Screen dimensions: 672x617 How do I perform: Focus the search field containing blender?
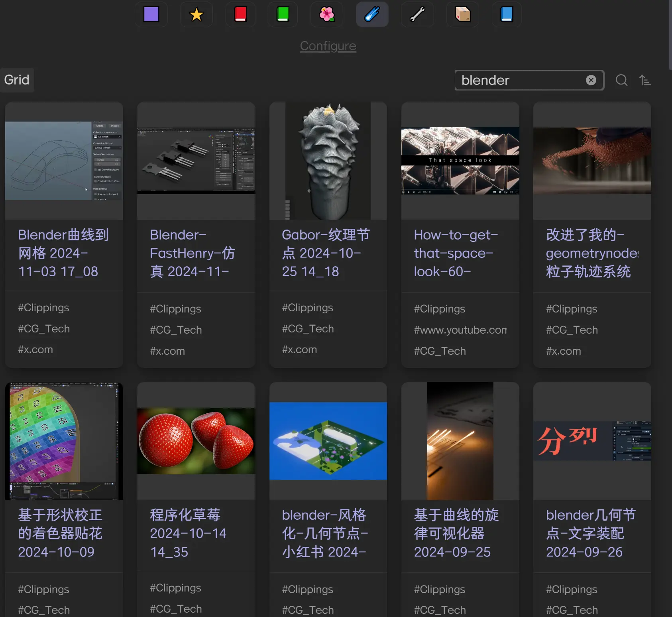[x=529, y=80]
